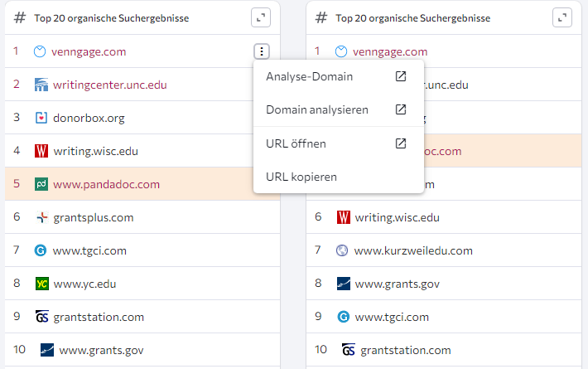Open www.grants.gov link in the right list
Image resolution: width=588 pixels, height=369 pixels.
(x=398, y=284)
